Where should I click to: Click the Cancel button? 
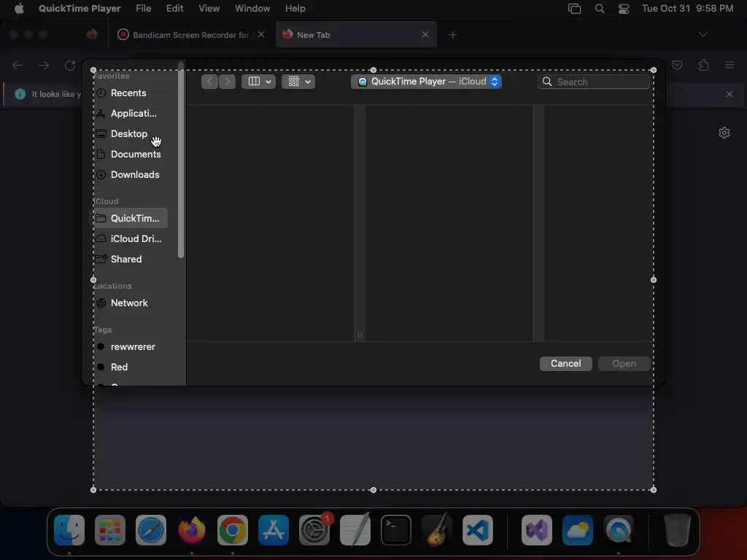565,363
